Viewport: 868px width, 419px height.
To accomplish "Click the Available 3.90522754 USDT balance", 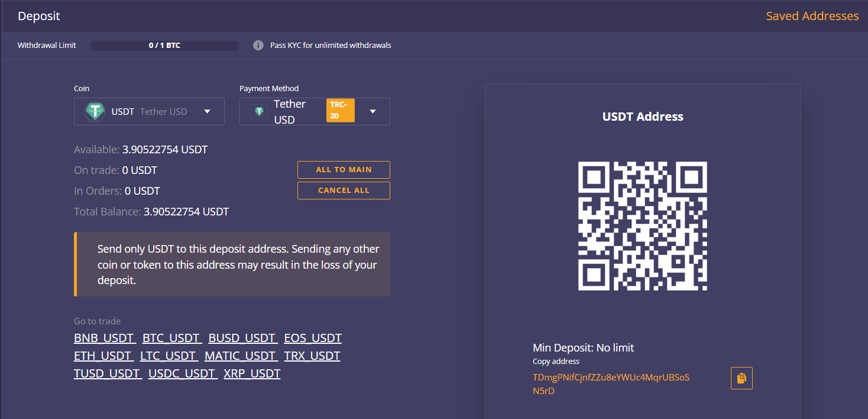I will pos(165,150).
